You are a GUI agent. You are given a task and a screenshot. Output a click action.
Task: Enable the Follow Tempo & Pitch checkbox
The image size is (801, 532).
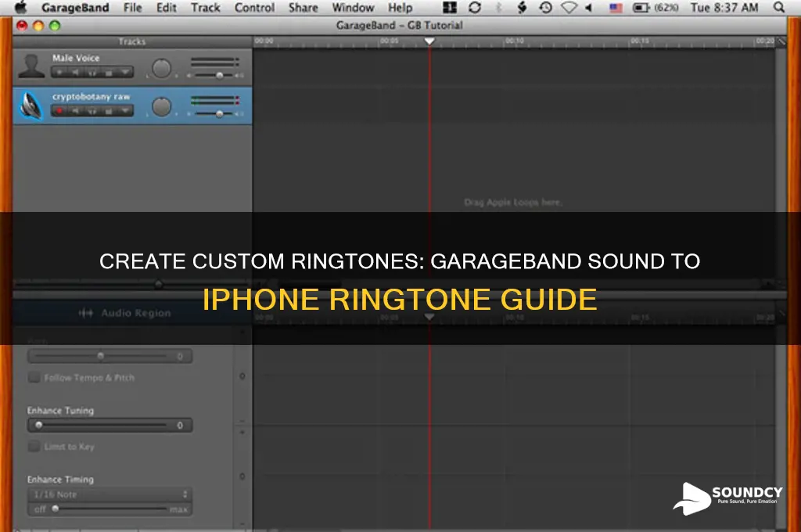pos(34,377)
